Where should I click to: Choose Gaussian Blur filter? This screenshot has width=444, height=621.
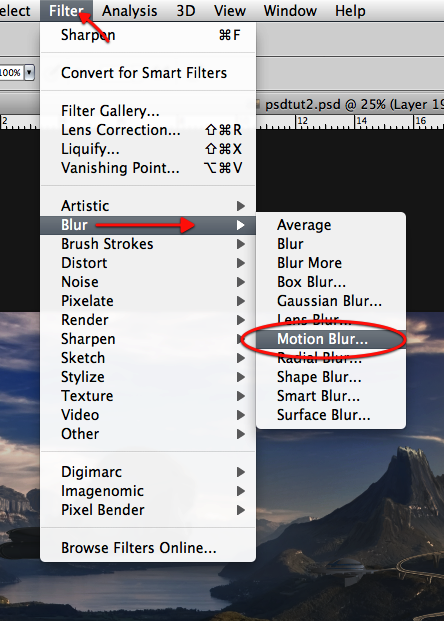[x=331, y=301]
